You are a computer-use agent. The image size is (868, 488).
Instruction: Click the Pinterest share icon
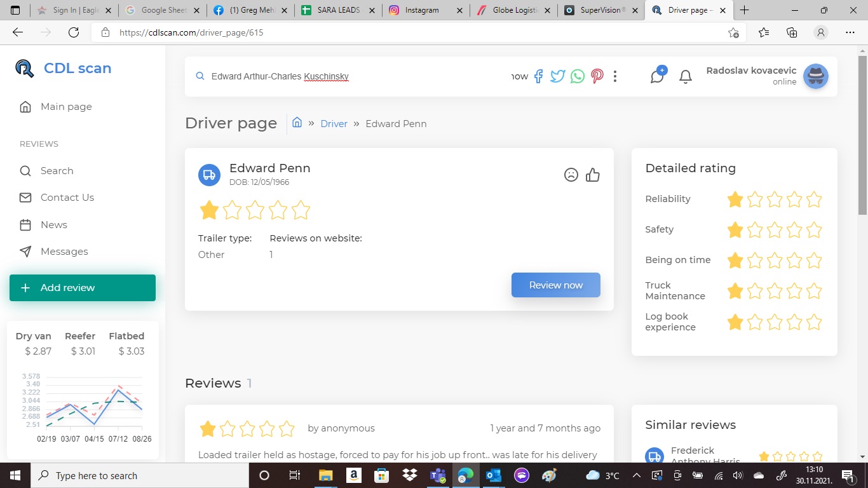(x=597, y=76)
